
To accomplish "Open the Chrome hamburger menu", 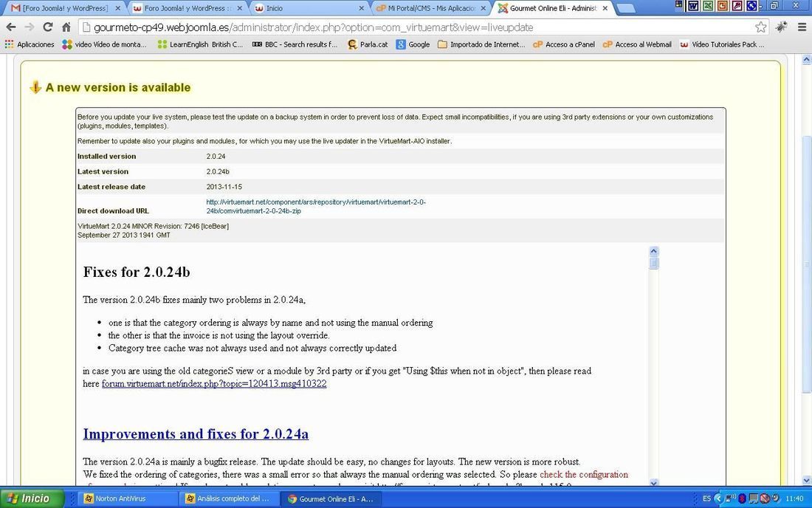I will tap(802, 27).
